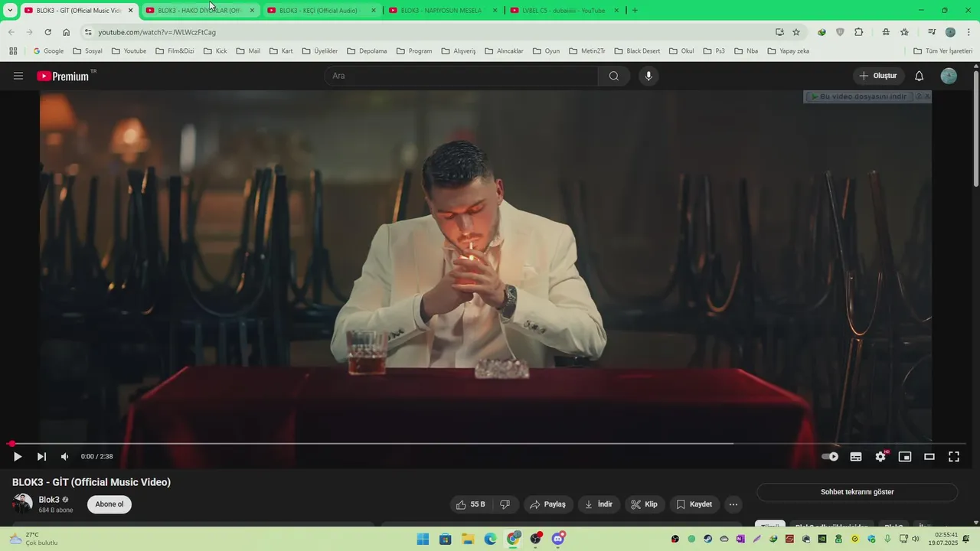980x551 pixels.
Task: Open Chrome profile avatar
Action: [950, 32]
